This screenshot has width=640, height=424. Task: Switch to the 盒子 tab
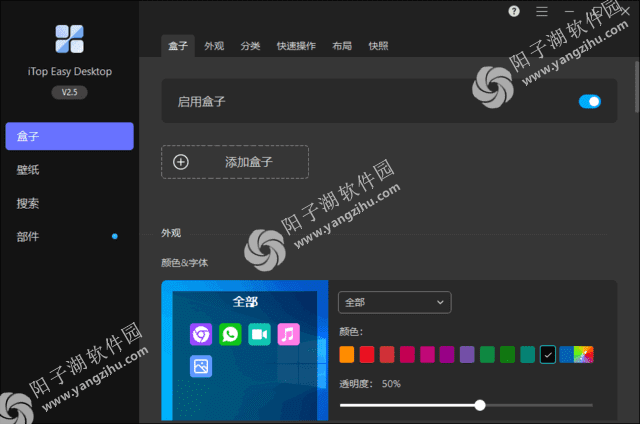[x=178, y=46]
